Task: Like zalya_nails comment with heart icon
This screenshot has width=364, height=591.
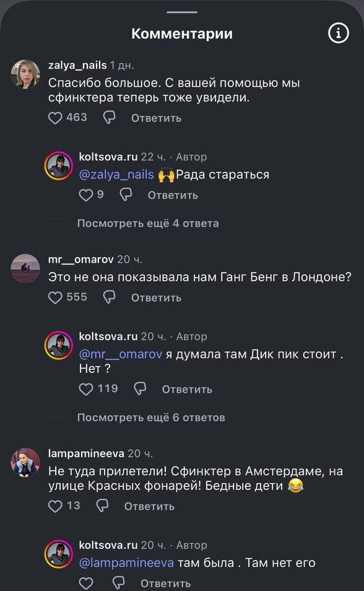Action: [x=55, y=118]
